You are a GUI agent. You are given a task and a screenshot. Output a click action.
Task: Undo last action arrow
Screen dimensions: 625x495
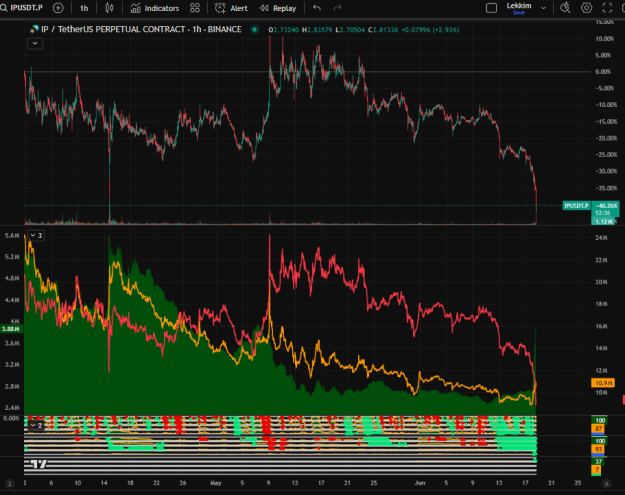pos(317,8)
